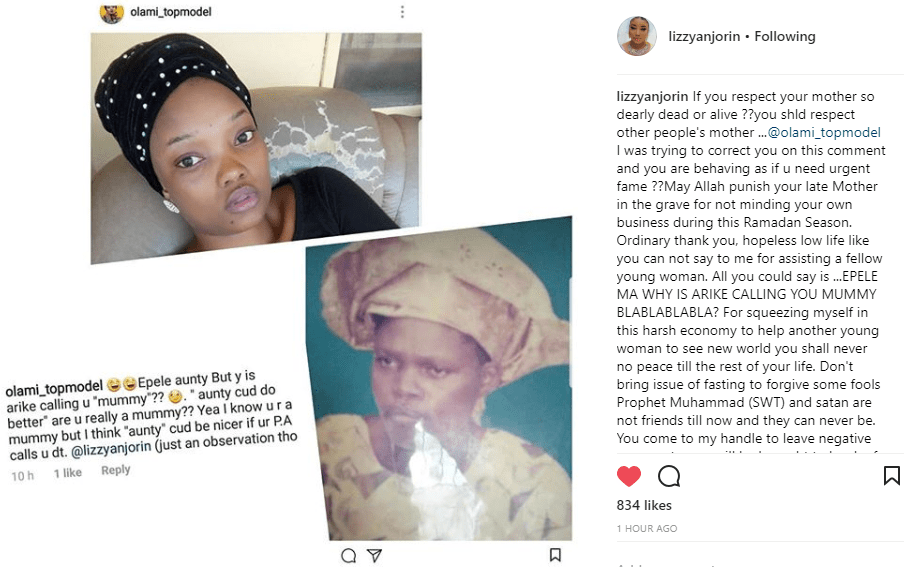Image resolution: width=905 pixels, height=567 pixels.
Task: Click the 1 HOUR AGO timestamp
Action: pos(647,528)
